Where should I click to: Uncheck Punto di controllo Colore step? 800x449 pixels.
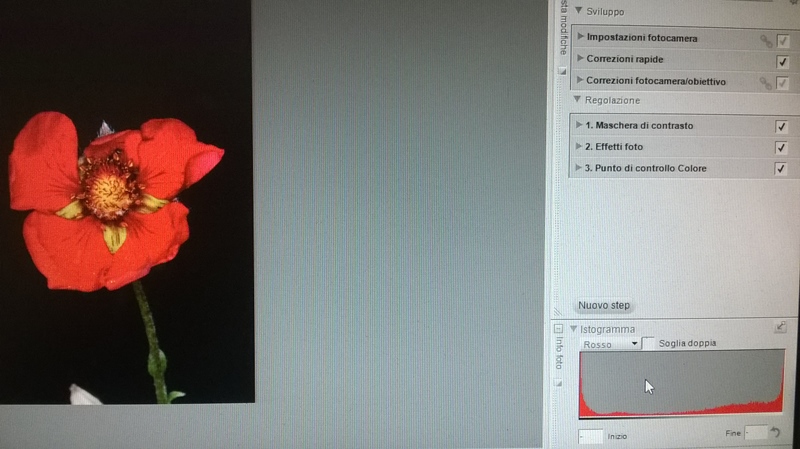point(781,169)
